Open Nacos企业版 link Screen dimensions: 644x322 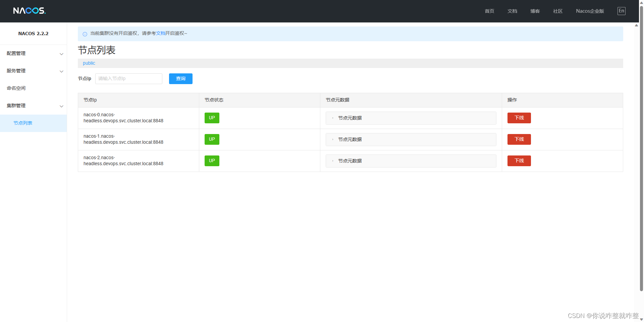[x=590, y=11]
